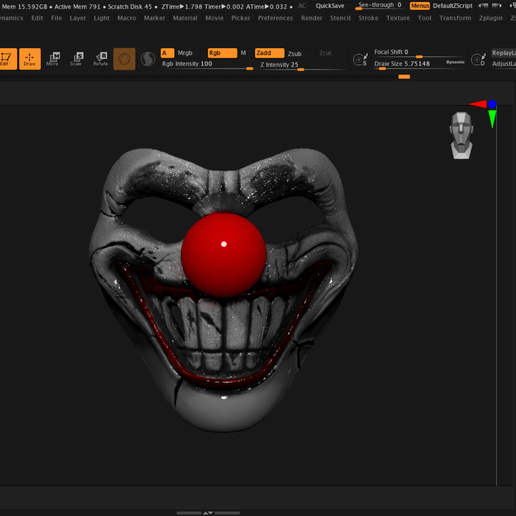Open the Edit menu

[x=37, y=18]
